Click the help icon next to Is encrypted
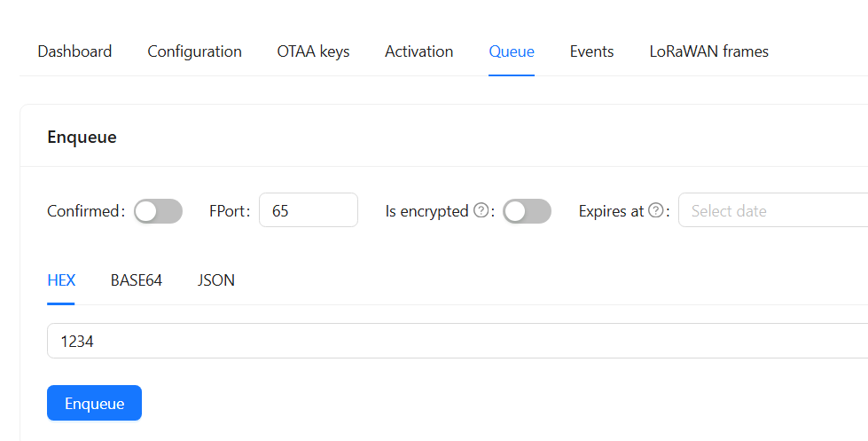 click(481, 210)
